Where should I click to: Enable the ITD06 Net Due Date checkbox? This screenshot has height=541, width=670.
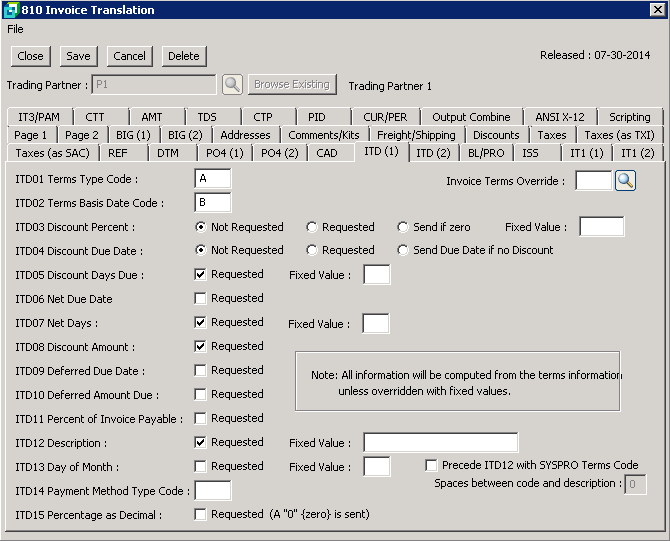click(201, 298)
